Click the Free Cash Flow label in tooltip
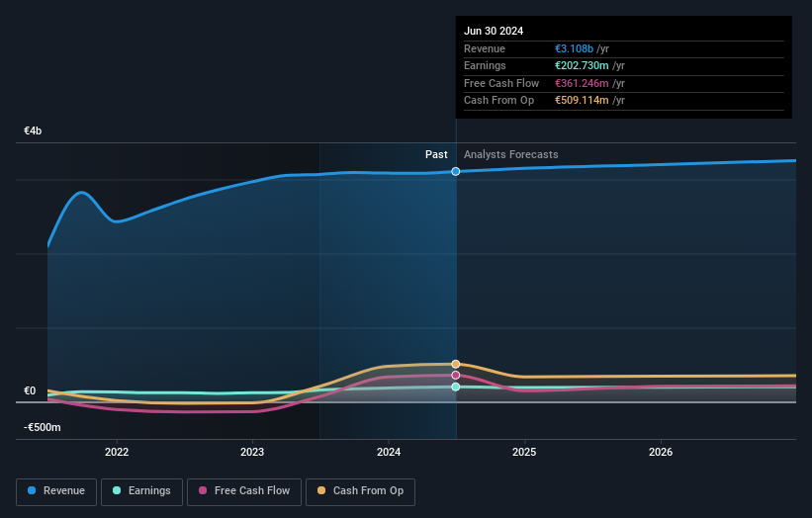 coord(501,83)
